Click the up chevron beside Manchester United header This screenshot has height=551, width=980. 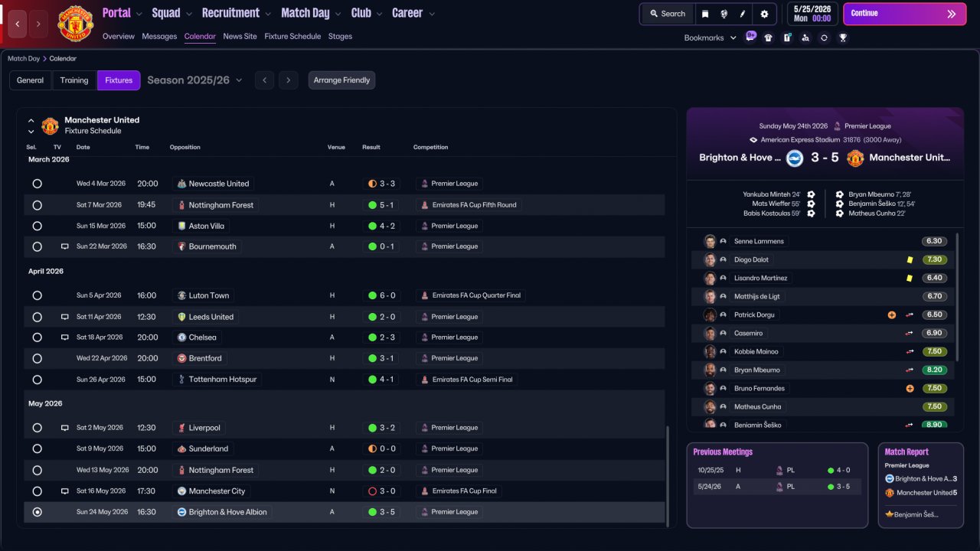click(x=31, y=121)
